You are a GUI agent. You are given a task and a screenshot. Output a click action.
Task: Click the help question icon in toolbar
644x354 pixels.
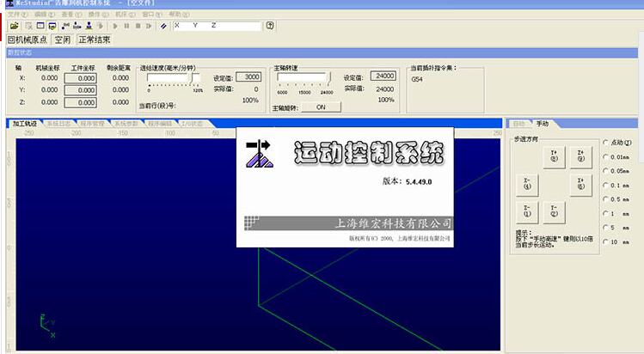point(270,26)
